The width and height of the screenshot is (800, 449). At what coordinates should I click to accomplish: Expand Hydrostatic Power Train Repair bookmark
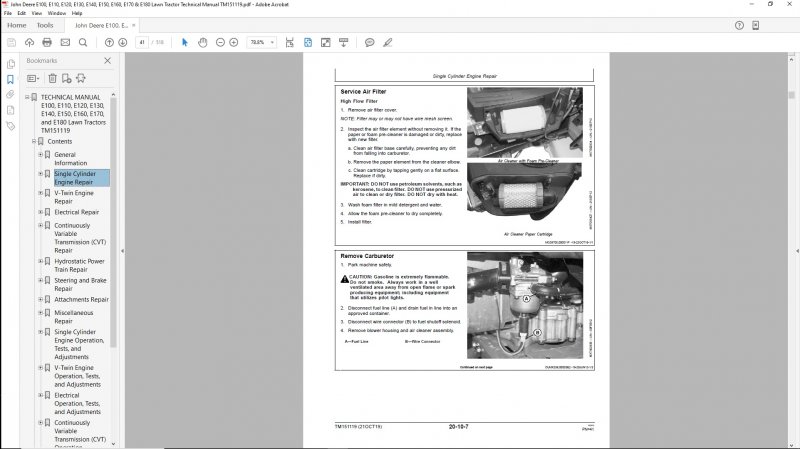41,261
